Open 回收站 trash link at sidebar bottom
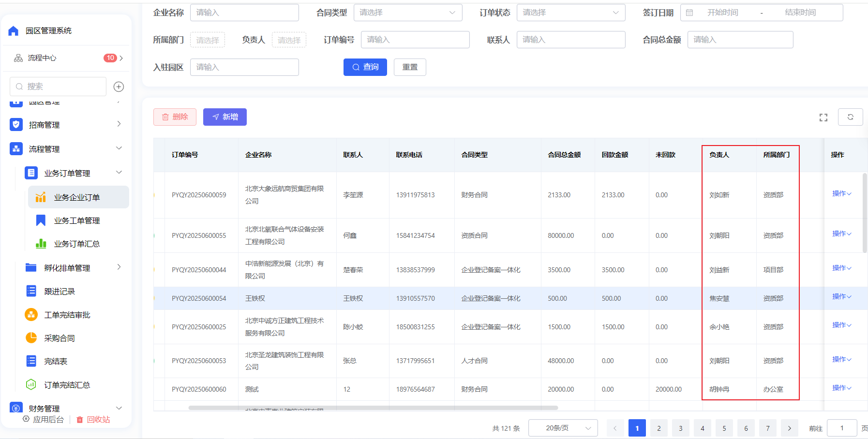868x439 pixels. (x=93, y=420)
